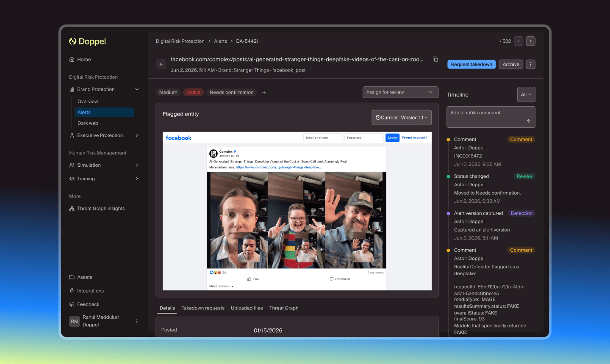Expand the Simulation section
The width and height of the screenshot is (610, 364).
point(137,165)
